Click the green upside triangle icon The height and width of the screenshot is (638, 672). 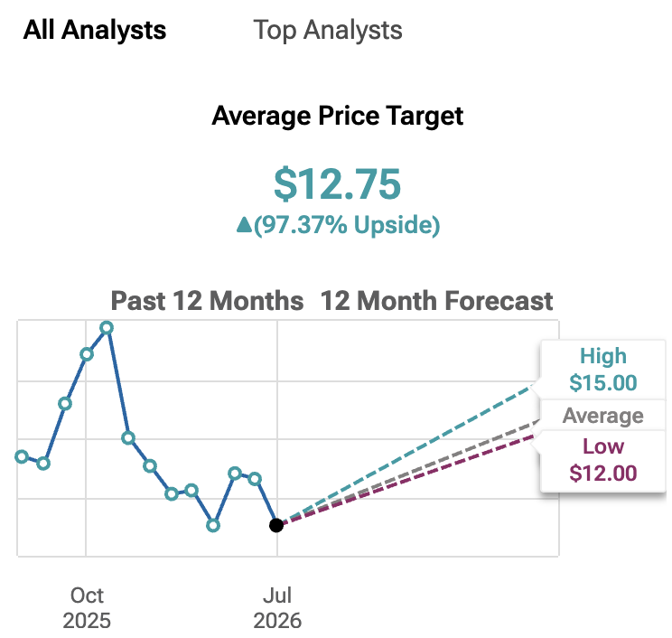pyautogui.click(x=244, y=225)
